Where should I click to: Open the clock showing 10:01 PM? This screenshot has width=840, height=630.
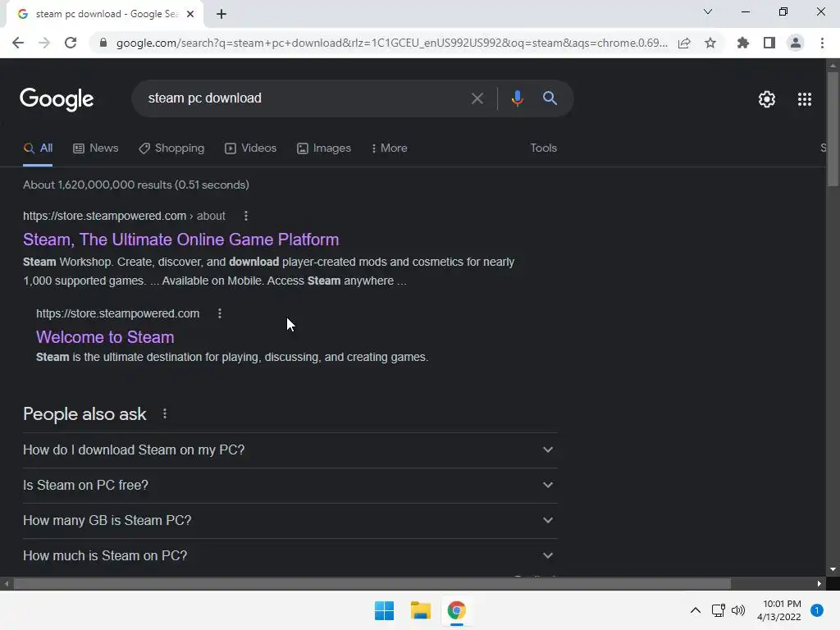pos(779,610)
